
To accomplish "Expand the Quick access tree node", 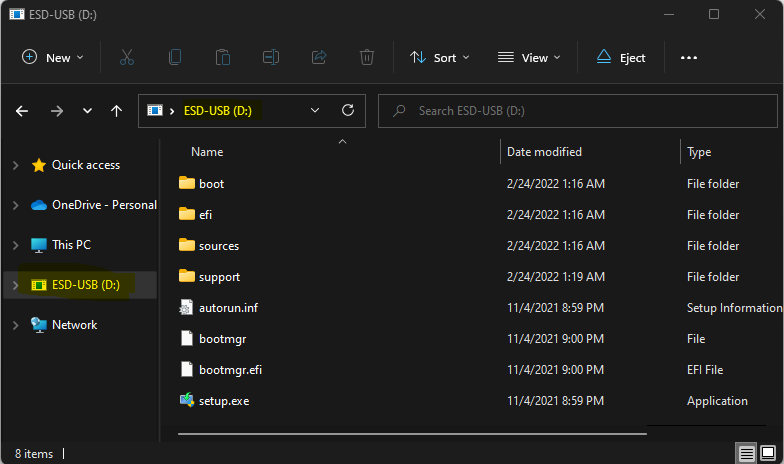I will pyautogui.click(x=16, y=165).
